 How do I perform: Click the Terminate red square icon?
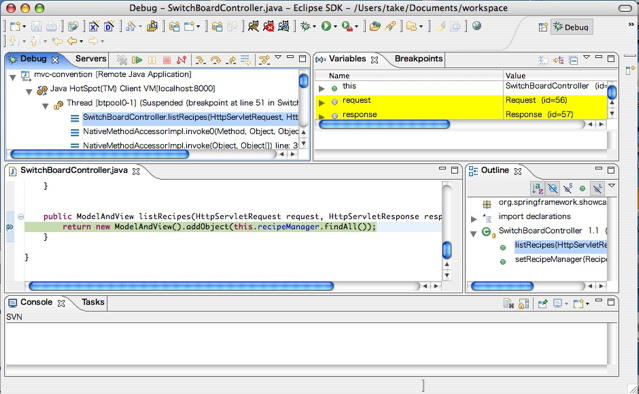click(x=167, y=60)
